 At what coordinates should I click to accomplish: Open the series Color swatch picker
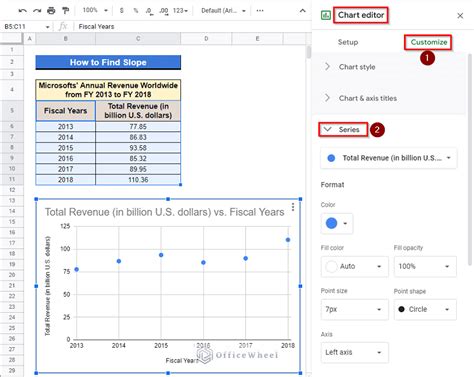pyautogui.click(x=337, y=223)
